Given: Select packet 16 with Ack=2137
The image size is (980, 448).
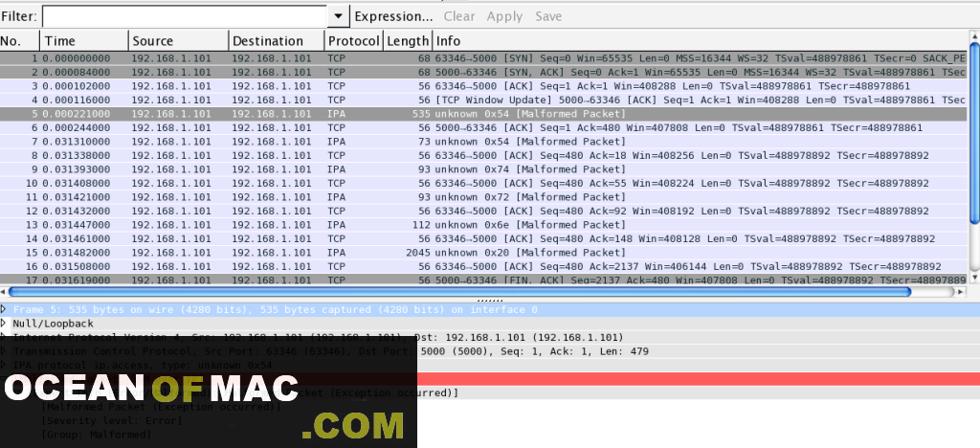Looking at the screenshot, I should [x=483, y=266].
